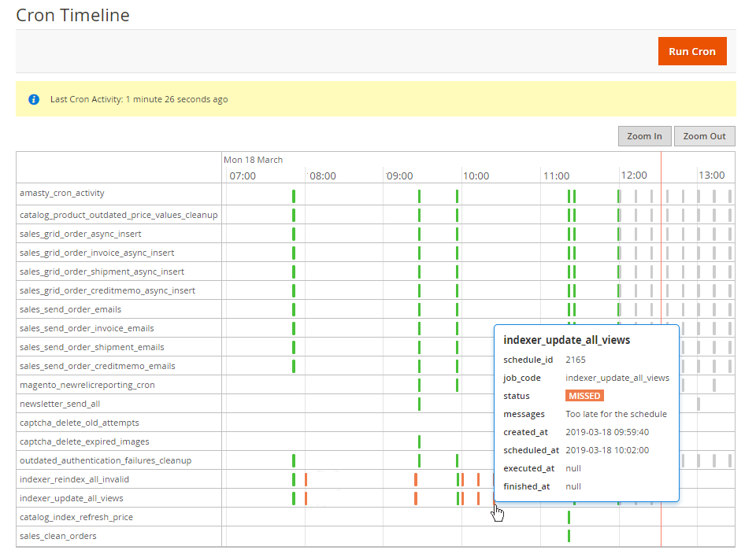
Task: Click the green marker in newsletter_send_all row
Action: pos(419,404)
